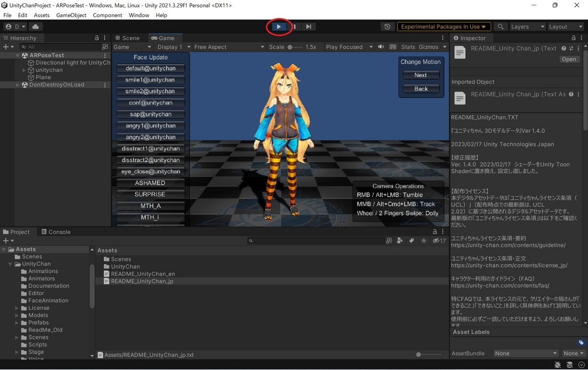Click the Play button in the toolbar
Viewport: 588px width, 370px height.
(x=279, y=26)
